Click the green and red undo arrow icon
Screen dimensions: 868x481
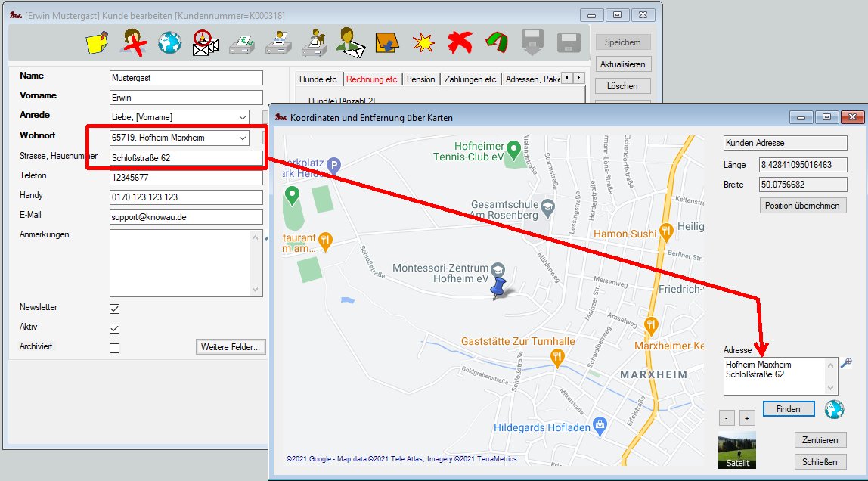pos(495,42)
